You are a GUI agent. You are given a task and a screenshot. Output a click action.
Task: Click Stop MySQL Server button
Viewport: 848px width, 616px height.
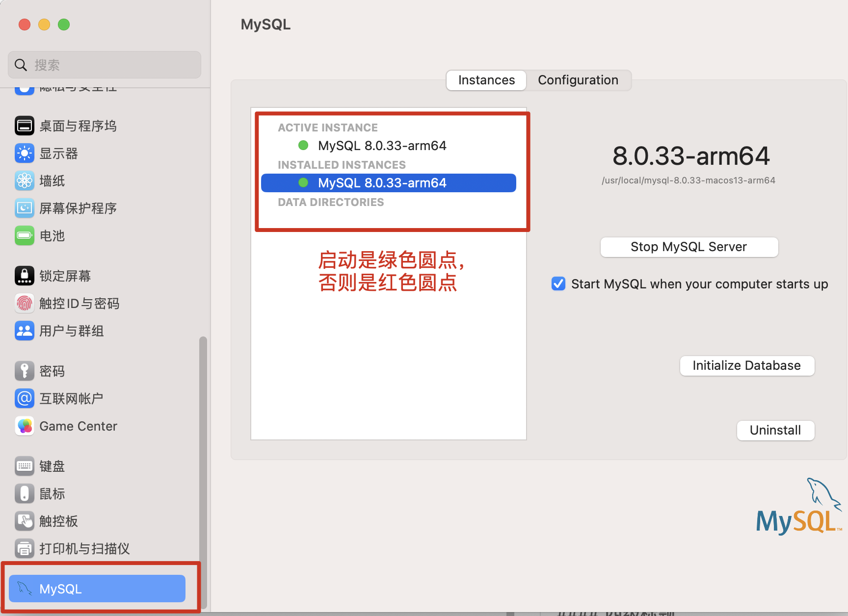pos(689,247)
